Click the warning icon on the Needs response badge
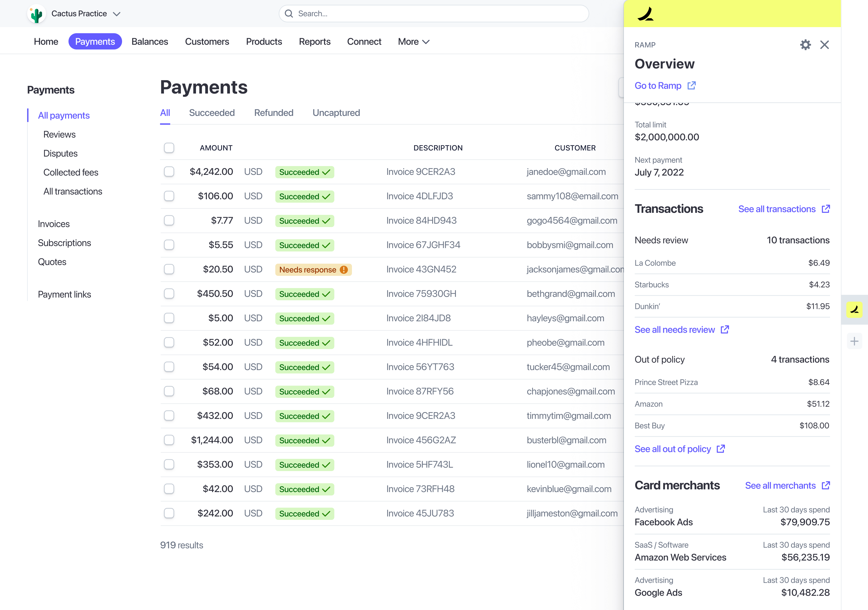Image resolution: width=868 pixels, height=610 pixels. pos(343,270)
